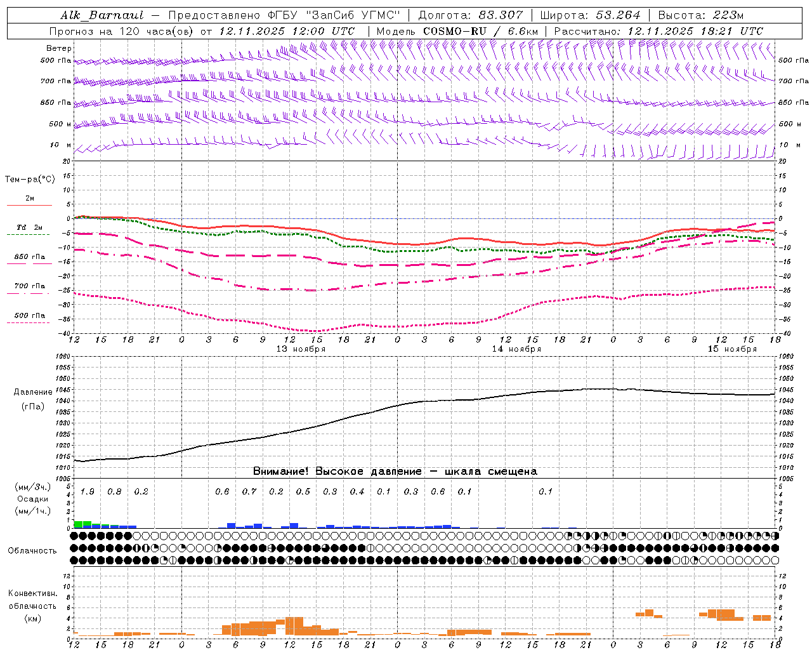
Task: Click the 700 гПа temperature legend entry
Action: [30, 286]
